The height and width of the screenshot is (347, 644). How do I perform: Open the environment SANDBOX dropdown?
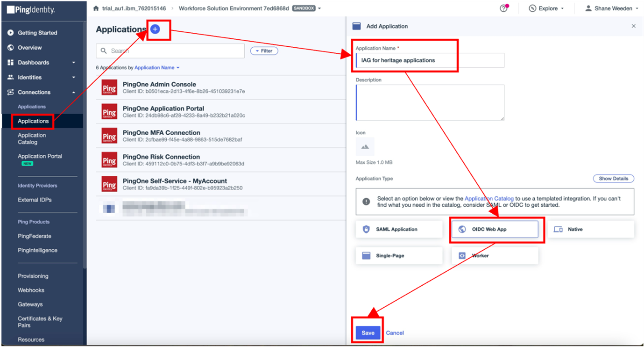click(319, 8)
